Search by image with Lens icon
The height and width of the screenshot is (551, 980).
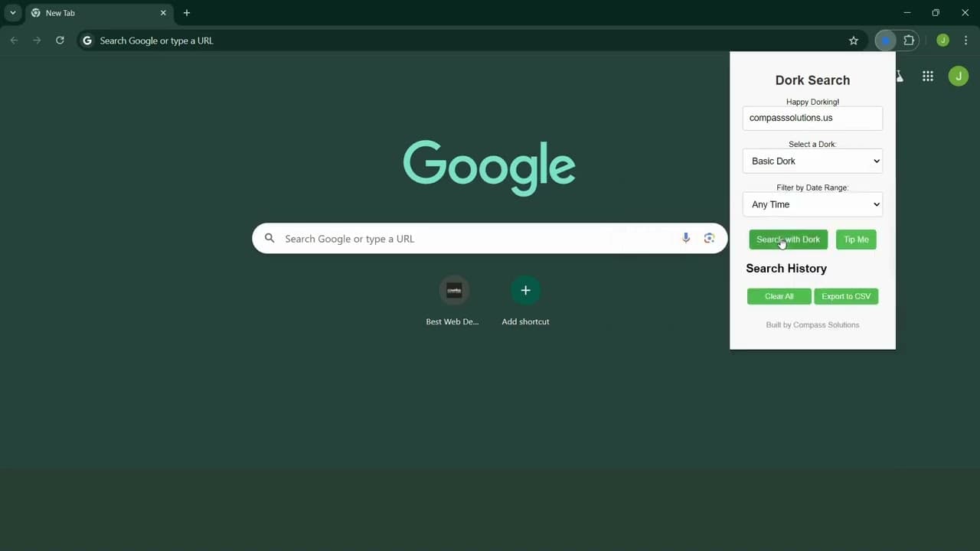point(709,238)
